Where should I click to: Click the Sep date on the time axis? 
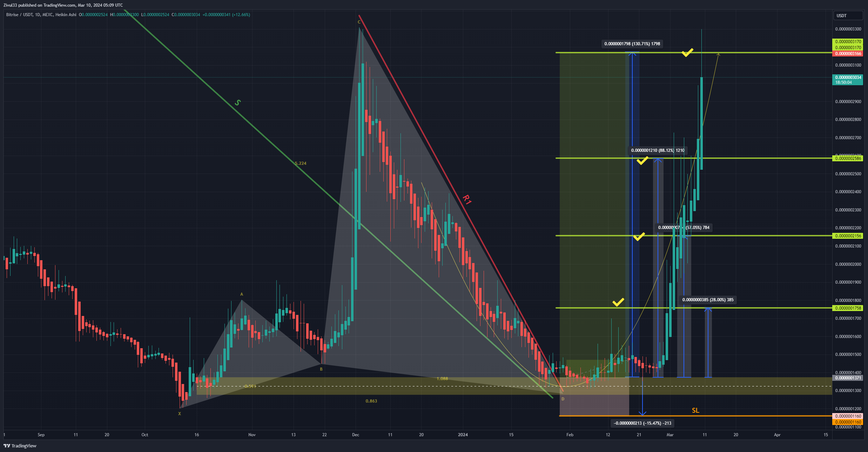pyautogui.click(x=41, y=435)
